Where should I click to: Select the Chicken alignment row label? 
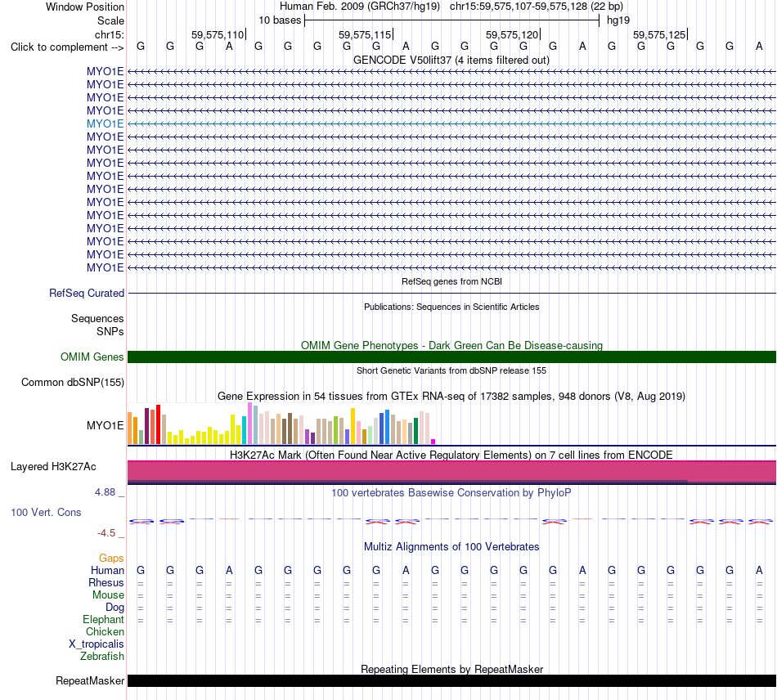[105, 631]
